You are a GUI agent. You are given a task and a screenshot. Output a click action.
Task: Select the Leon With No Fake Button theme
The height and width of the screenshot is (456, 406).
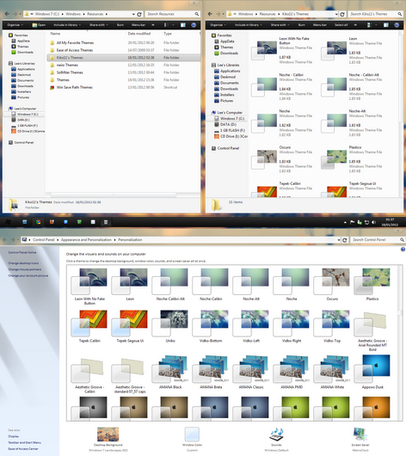(89, 287)
